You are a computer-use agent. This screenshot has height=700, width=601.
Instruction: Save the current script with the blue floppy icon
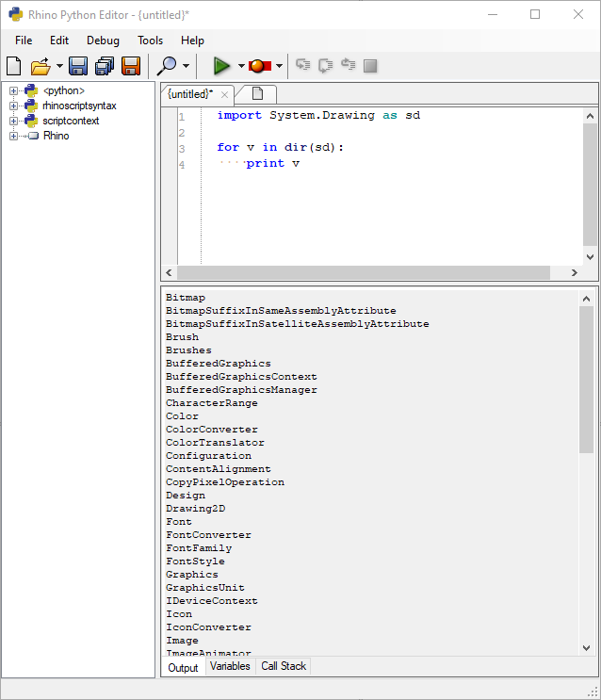click(78, 66)
